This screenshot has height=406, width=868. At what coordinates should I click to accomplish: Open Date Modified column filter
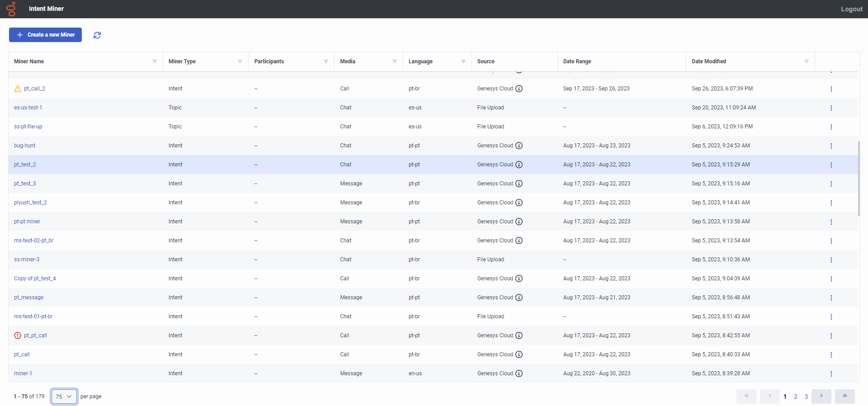[x=807, y=61]
